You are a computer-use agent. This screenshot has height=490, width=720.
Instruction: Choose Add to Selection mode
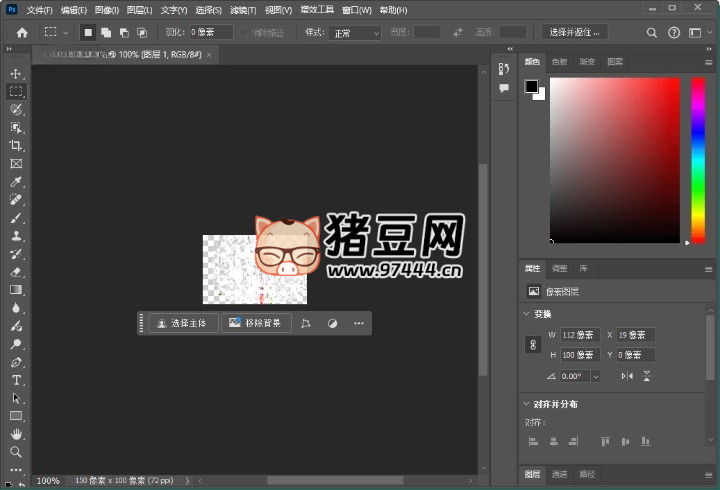pyautogui.click(x=106, y=33)
